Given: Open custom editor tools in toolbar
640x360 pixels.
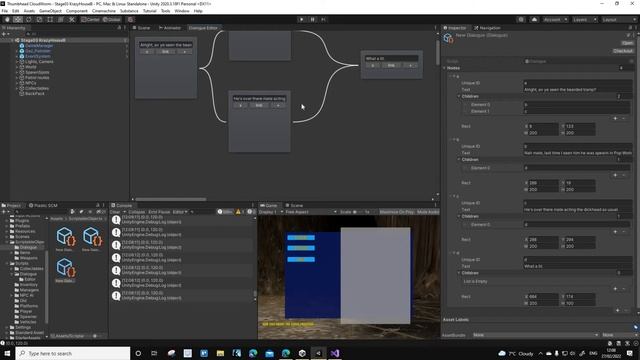Looking at the screenshot, I should (71, 19).
